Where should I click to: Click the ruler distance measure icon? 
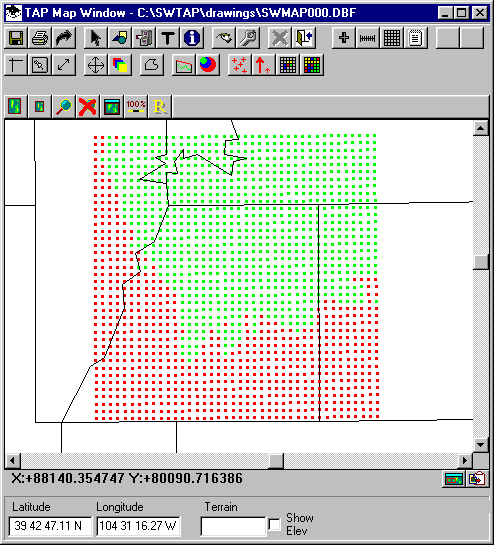click(x=367, y=38)
